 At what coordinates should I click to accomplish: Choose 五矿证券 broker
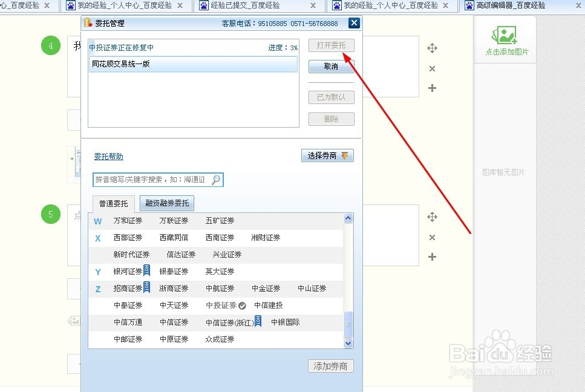click(x=220, y=221)
